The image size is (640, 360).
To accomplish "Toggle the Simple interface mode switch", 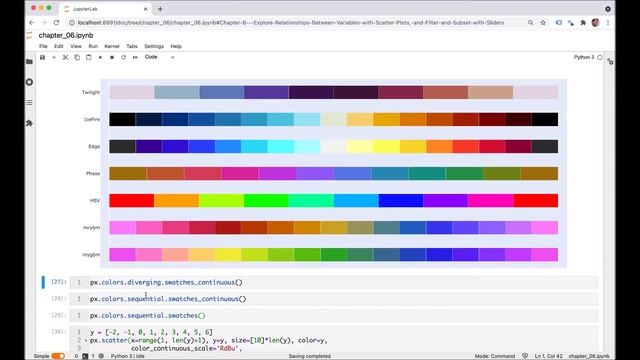I will 58,356.
